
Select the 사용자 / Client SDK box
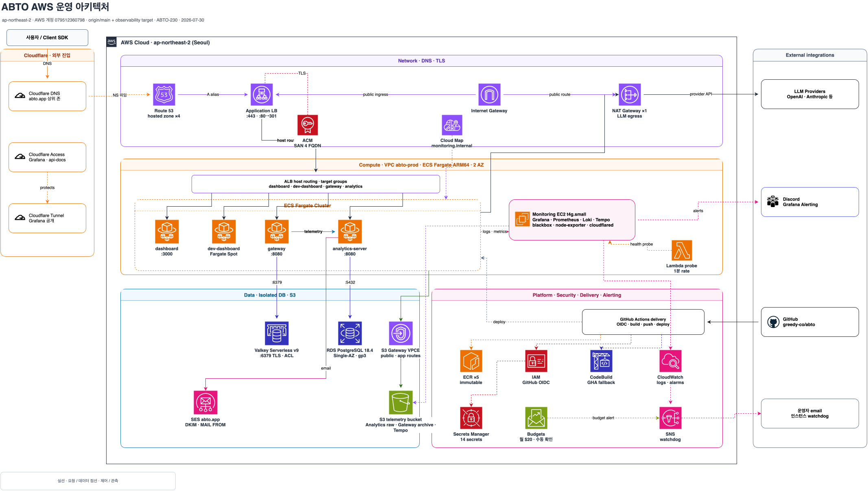pyautogui.click(x=47, y=37)
